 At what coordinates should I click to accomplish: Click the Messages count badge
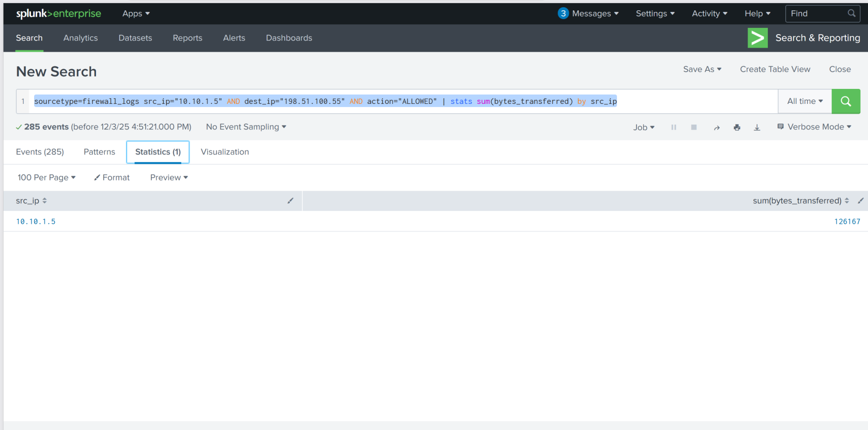click(563, 13)
